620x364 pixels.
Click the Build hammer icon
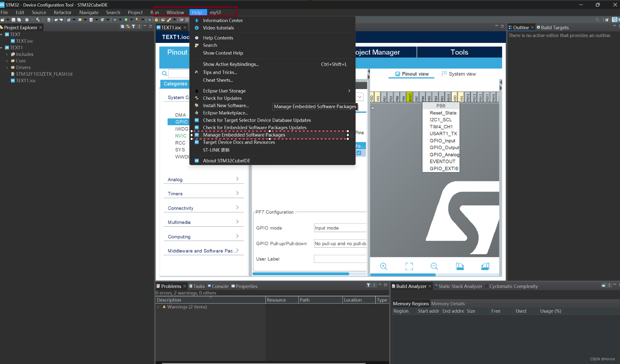(x=38, y=20)
